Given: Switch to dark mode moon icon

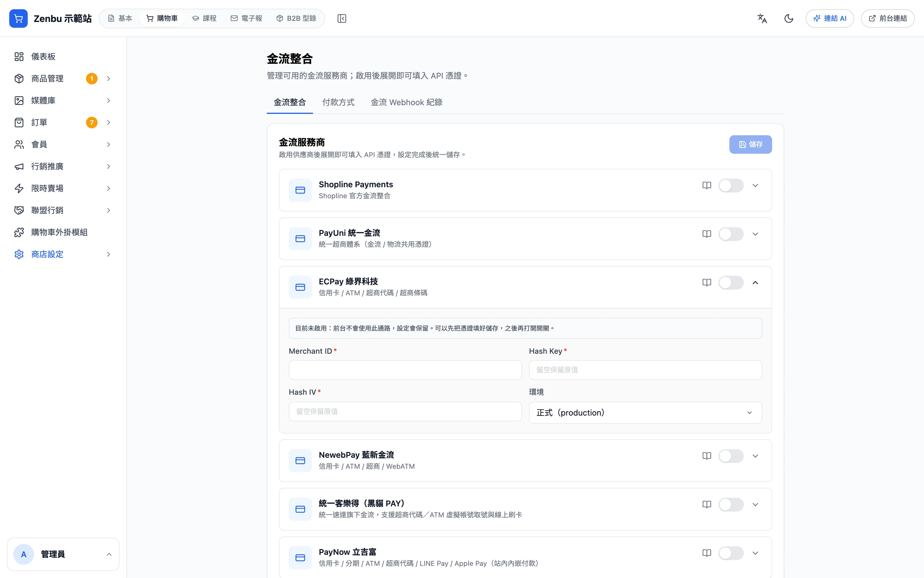Looking at the screenshot, I should [x=789, y=18].
